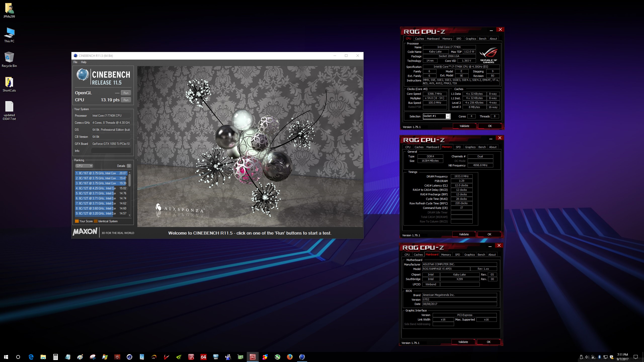Click the 1933.0 MHz DRAM Frequency value

pyautogui.click(x=461, y=176)
